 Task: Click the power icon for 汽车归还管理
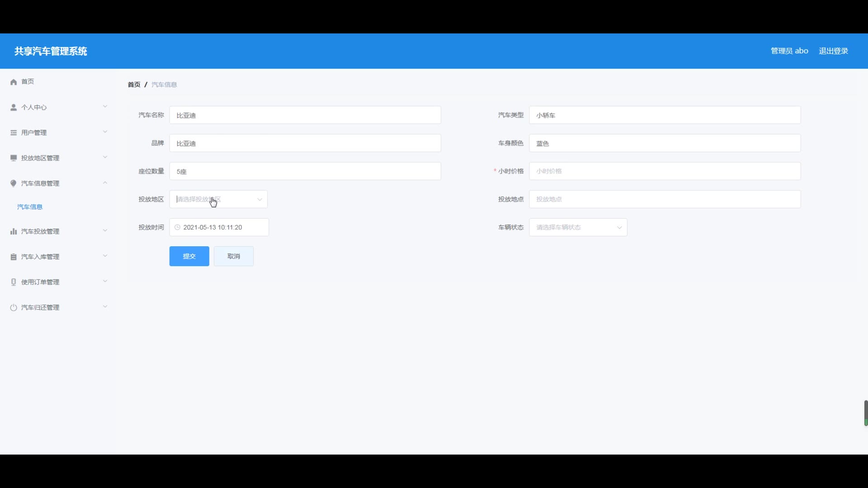[x=14, y=307]
